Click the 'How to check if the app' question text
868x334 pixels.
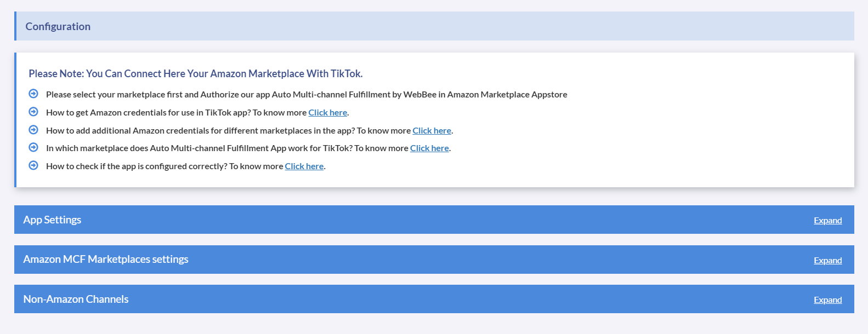point(164,166)
